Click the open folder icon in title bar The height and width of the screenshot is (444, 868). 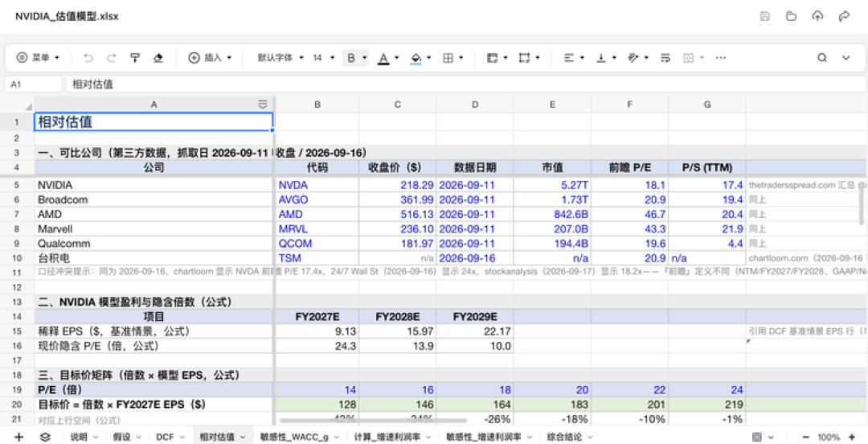(x=791, y=16)
